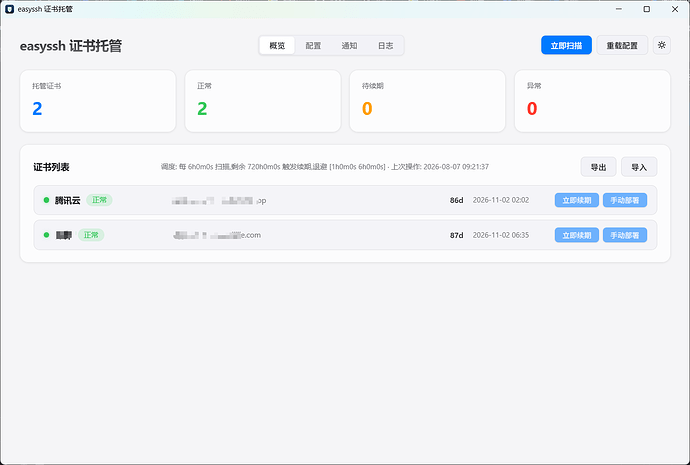The height and width of the screenshot is (465, 690).
Task: Click the schedule info text starting 调度
Action: (325, 167)
